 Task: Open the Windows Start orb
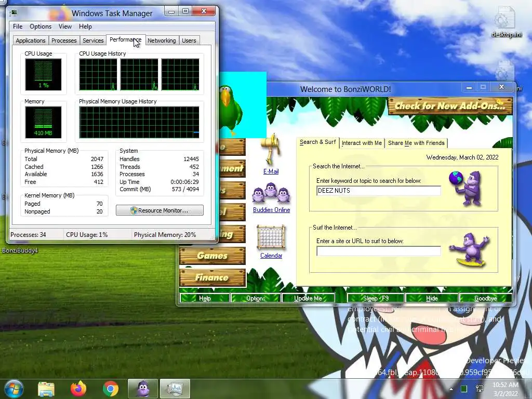[x=13, y=389]
